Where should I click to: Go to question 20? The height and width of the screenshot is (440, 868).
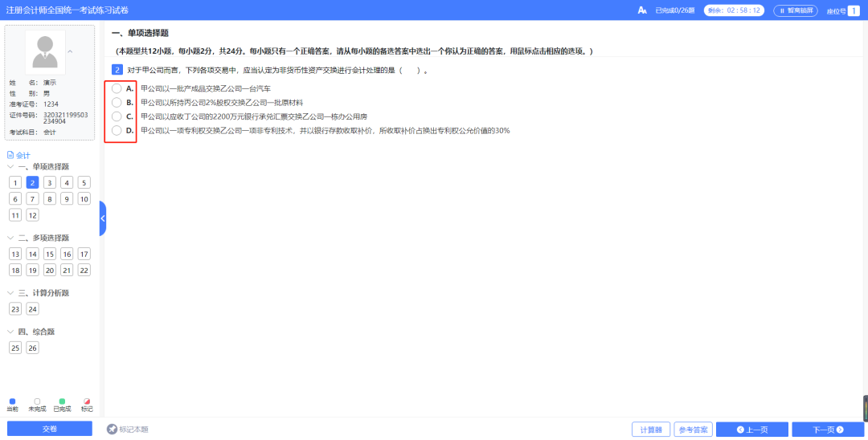tap(50, 271)
